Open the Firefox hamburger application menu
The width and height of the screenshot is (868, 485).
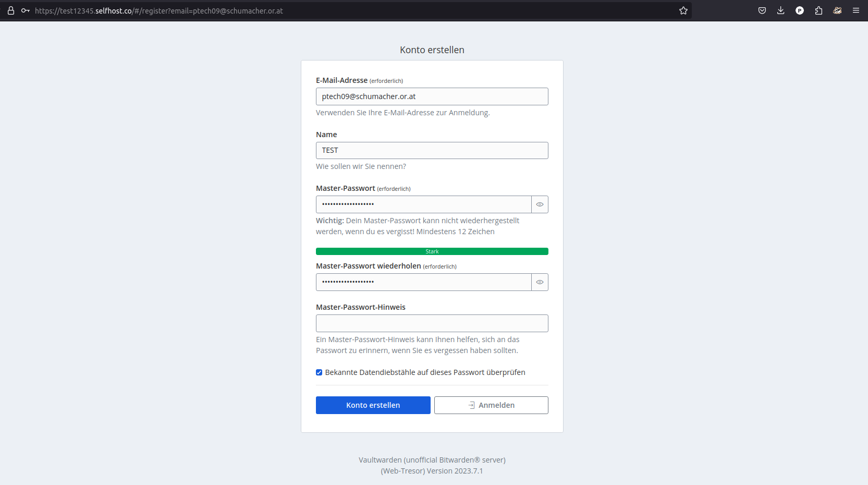click(x=856, y=10)
